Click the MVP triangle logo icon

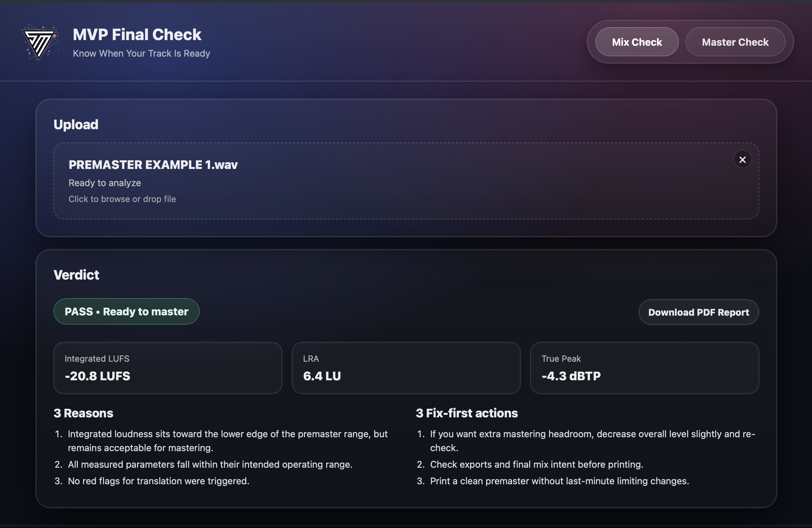[40, 42]
